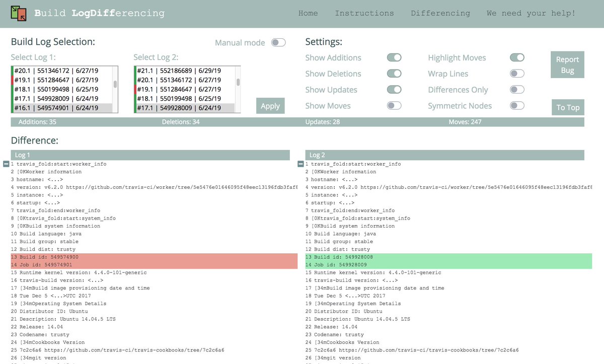Click the Build LogDifferencing logo icon
The width and height of the screenshot is (604, 364).
(20, 14)
